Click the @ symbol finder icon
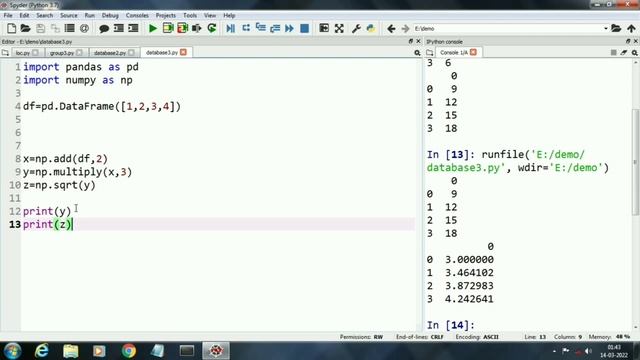The width and height of the screenshot is (640, 360). click(84, 28)
